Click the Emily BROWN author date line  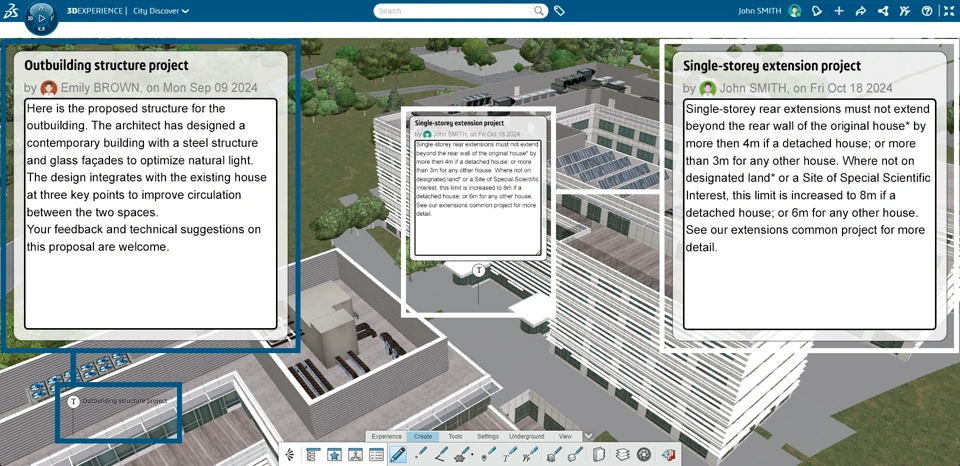(x=141, y=88)
